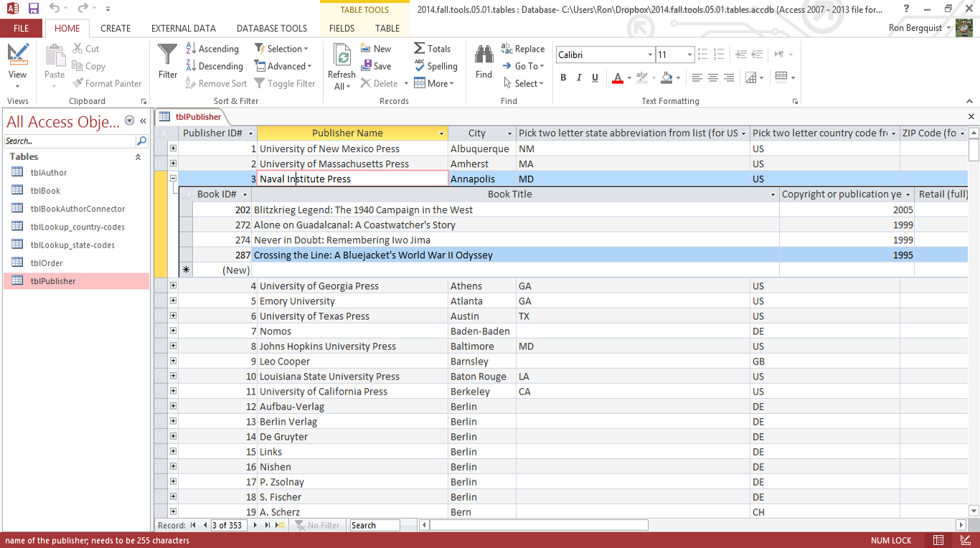Open background fill color picker
This screenshot has height=548, width=980.
678,77
